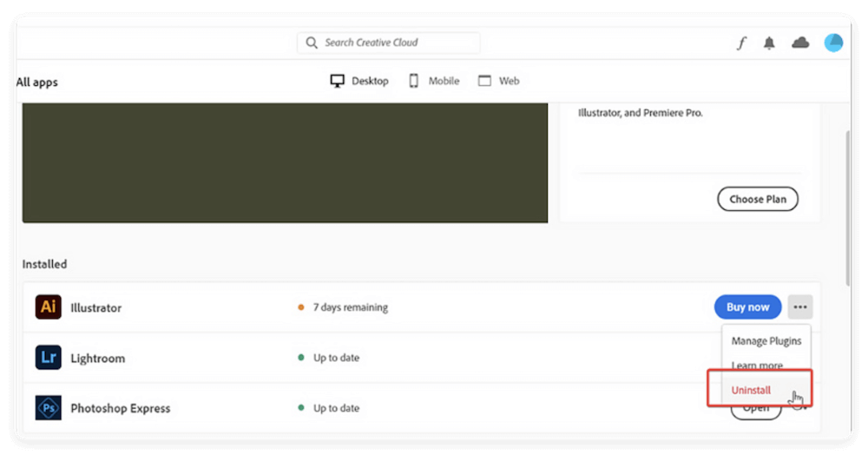
Task: Switch to the Web tab
Action: (498, 81)
